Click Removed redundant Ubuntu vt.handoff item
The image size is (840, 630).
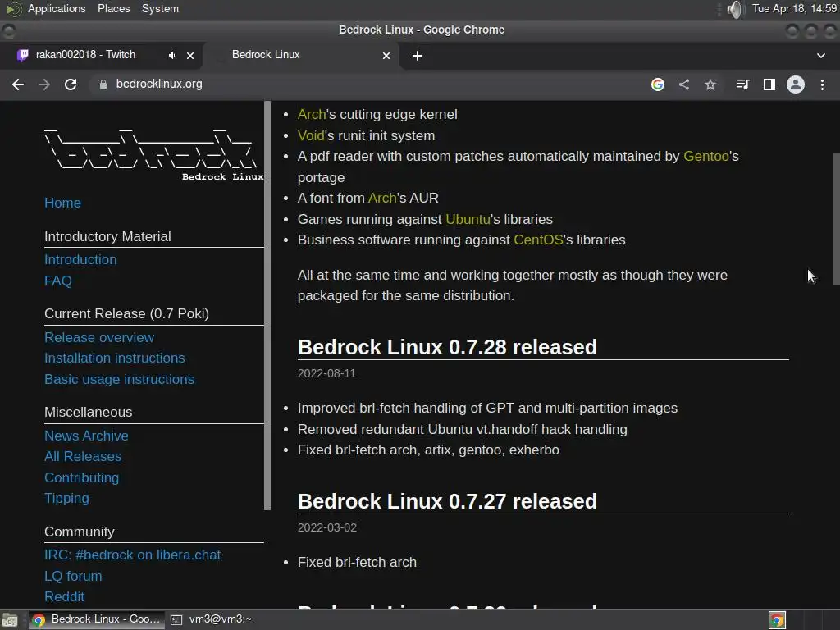click(463, 430)
